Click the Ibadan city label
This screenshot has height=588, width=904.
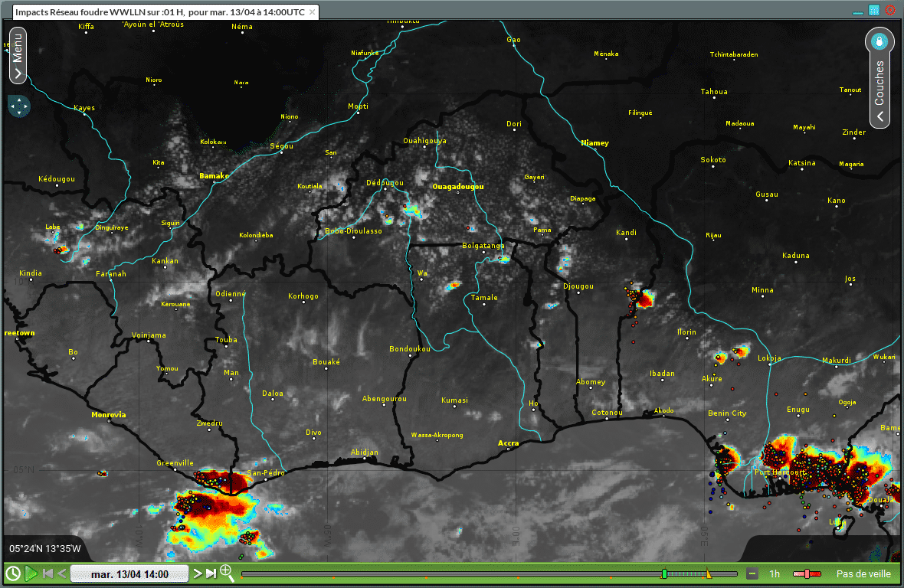pos(662,373)
